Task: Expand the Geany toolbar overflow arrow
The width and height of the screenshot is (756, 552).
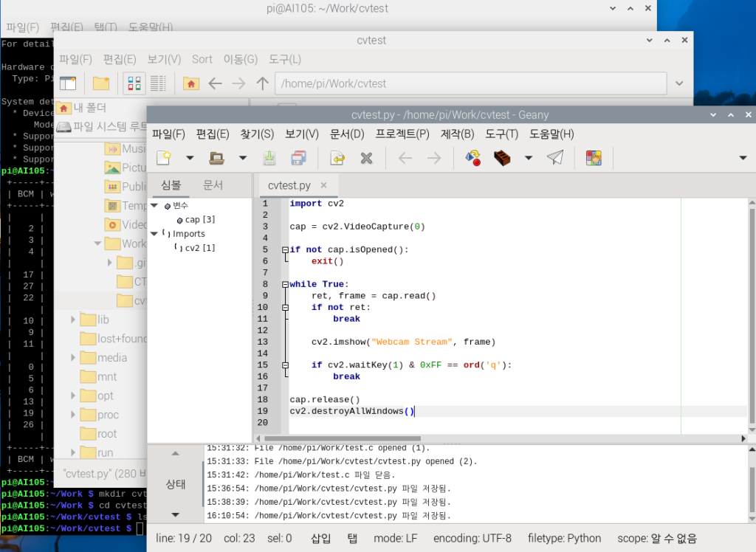Action: tap(743, 158)
